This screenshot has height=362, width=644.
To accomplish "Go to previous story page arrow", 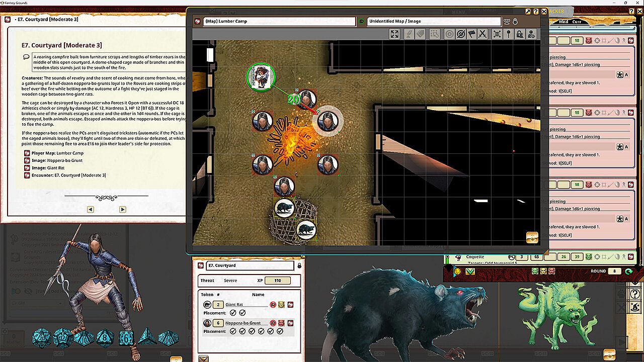I will (x=91, y=209).
